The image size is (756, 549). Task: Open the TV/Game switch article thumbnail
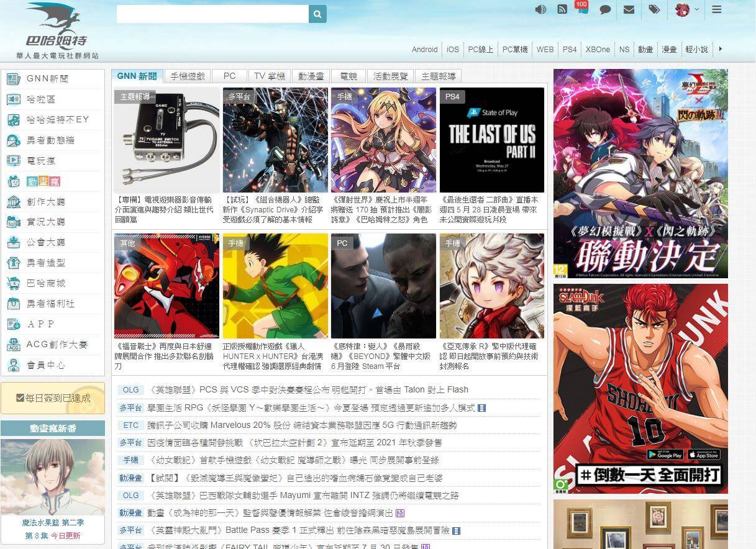(x=166, y=140)
